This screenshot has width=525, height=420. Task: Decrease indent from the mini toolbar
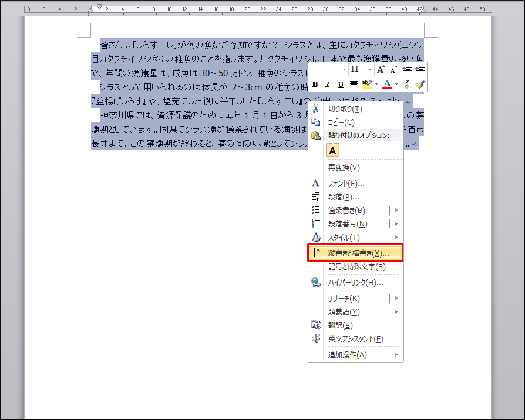[x=407, y=70]
